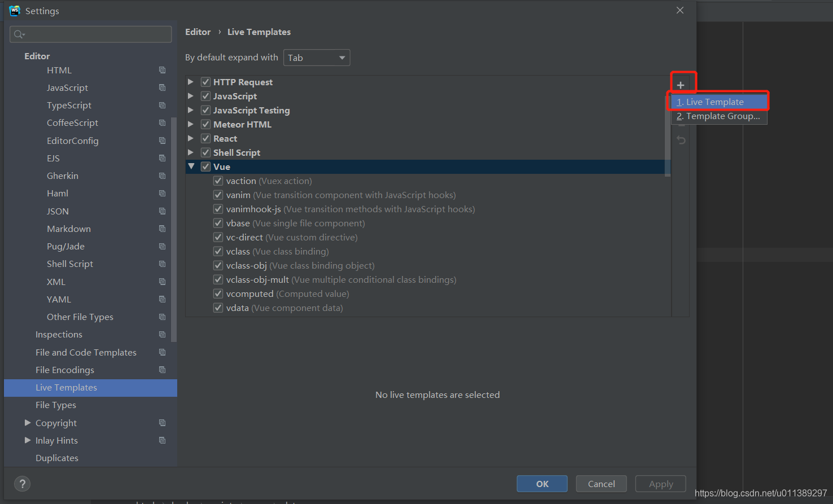Click the plus add template icon
The image size is (833, 504).
[681, 85]
